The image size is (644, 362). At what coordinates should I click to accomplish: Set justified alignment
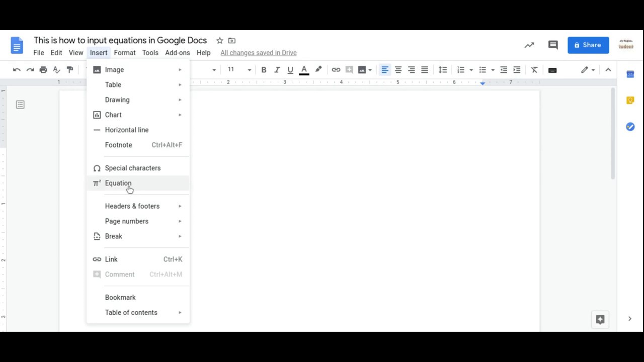pos(425,70)
